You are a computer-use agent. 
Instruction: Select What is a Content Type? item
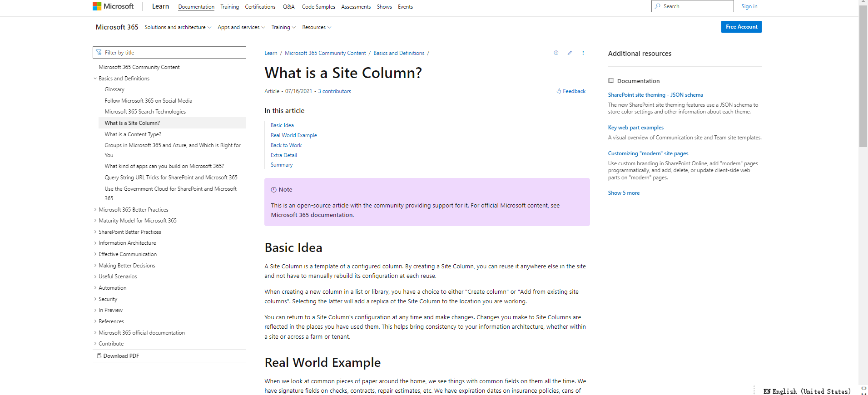click(133, 134)
